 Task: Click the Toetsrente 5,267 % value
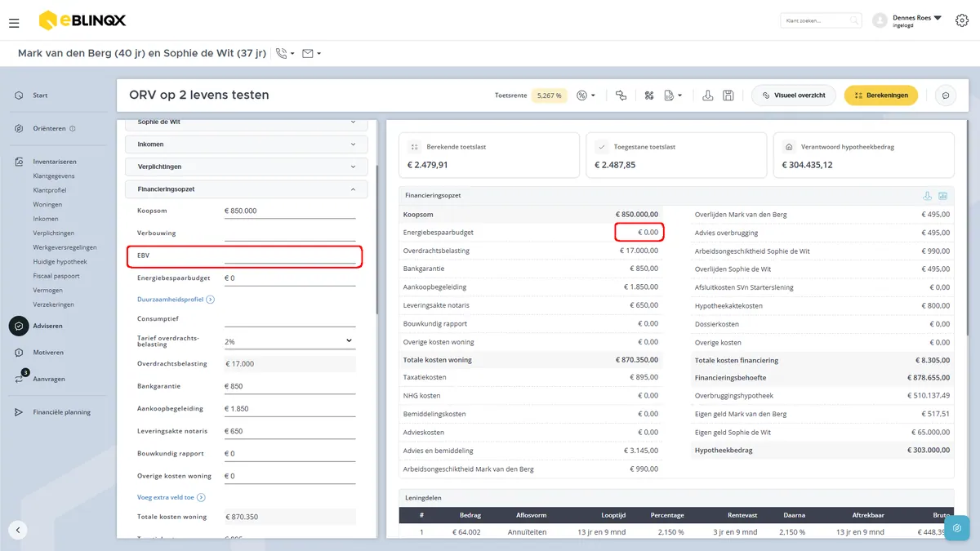click(x=549, y=96)
